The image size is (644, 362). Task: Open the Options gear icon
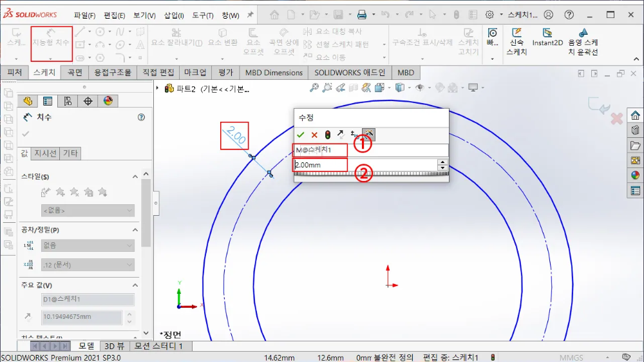(x=489, y=15)
